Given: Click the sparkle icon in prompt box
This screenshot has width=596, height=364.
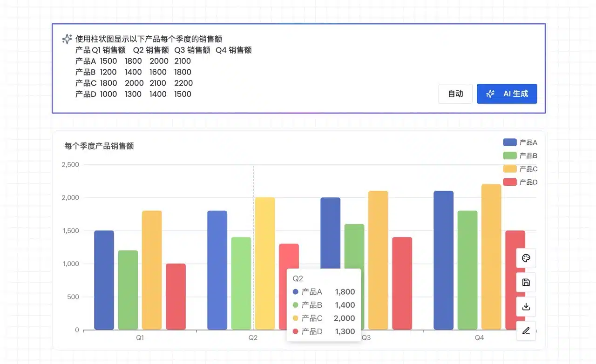Looking at the screenshot, I should [67, 39].
